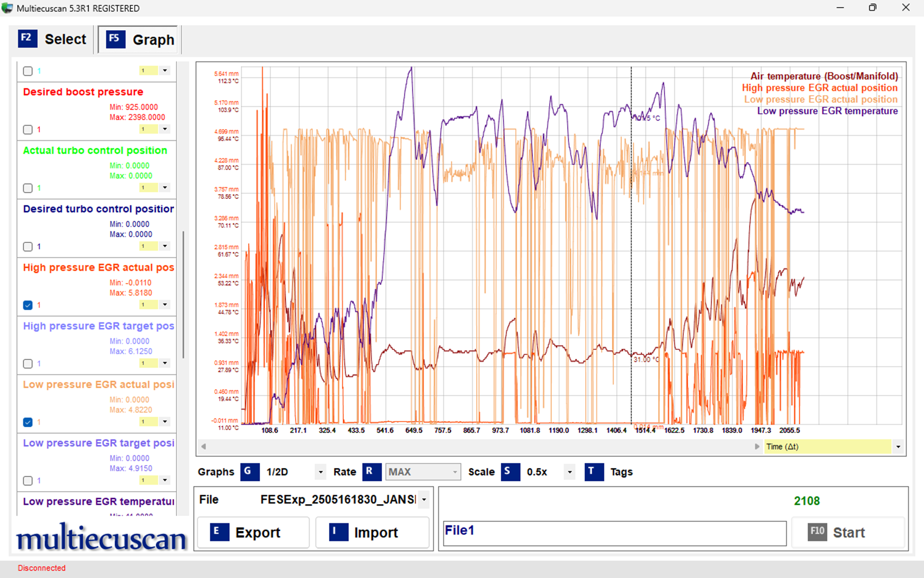
Task: Open the axis dropdown for Actual turbo control position
Action: pyautogui.click(x=165, y=187)
